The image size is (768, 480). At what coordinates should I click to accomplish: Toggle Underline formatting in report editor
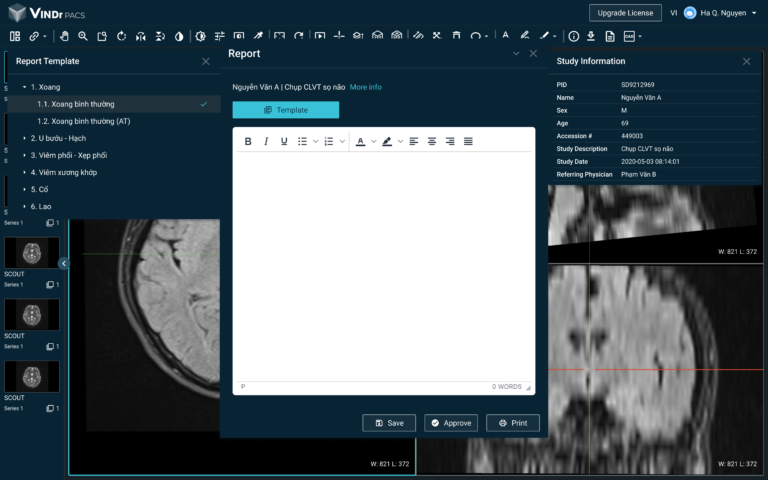coord(284,142)
